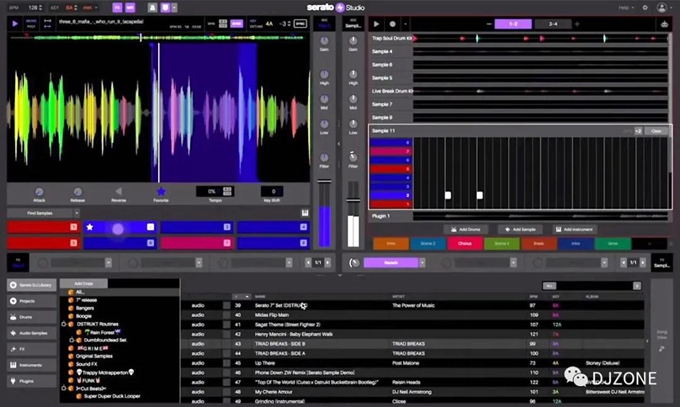The height and width of the screenshot is (407, 680).
Task: Open Plugins in the sidebar
Action: [x=32, y=381]
